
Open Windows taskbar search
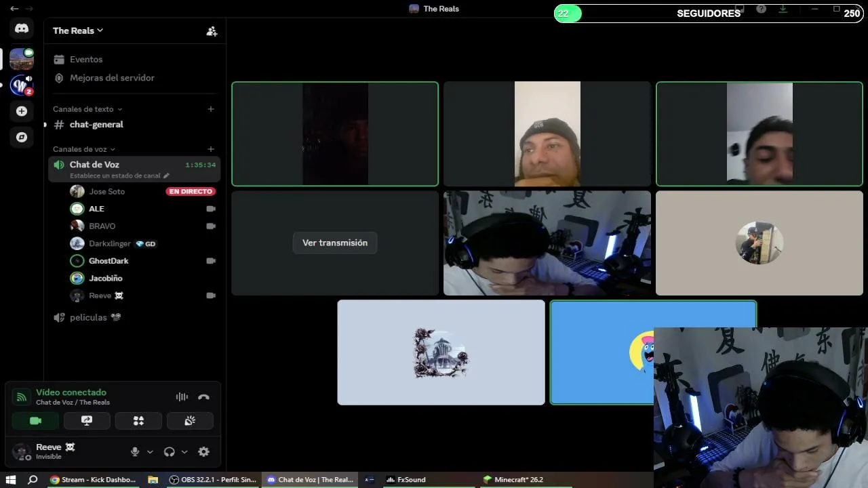(x=33, y=480)
